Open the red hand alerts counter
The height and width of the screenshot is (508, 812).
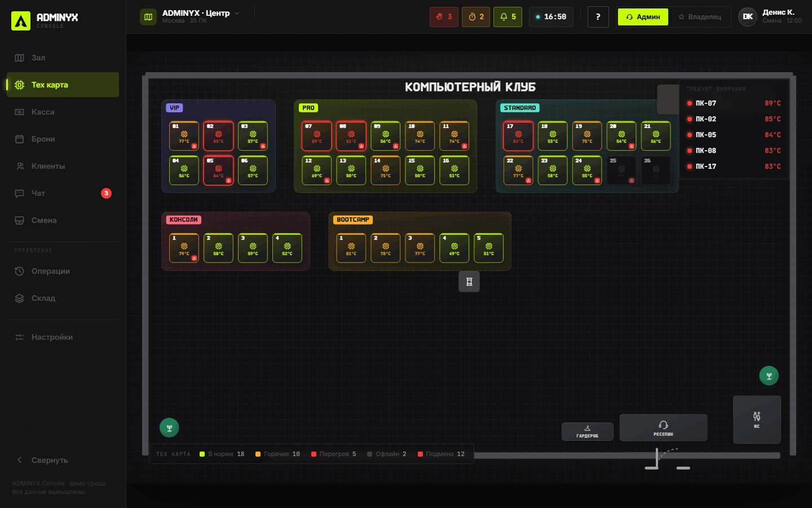click(x=444, y=17)
